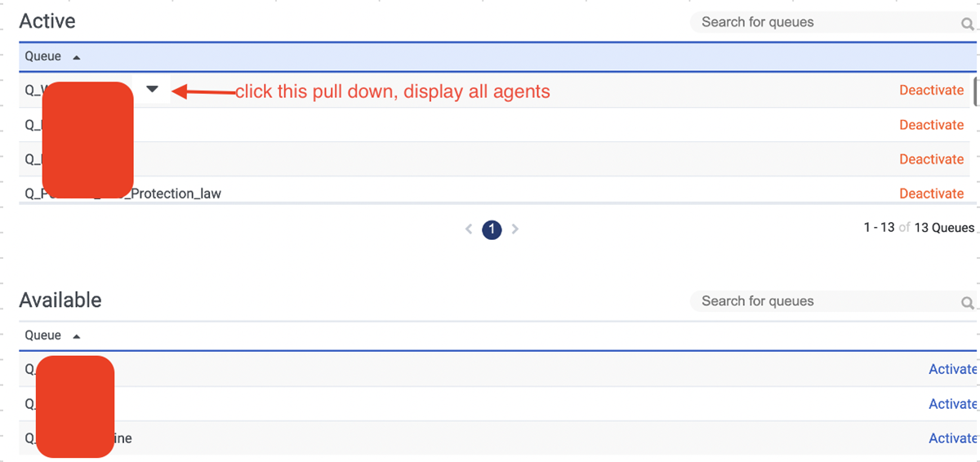Click the magnifier icon in Active search
The height and width of the screenshot is (462, 980).
pyautogui.click(x=967, y=24)
